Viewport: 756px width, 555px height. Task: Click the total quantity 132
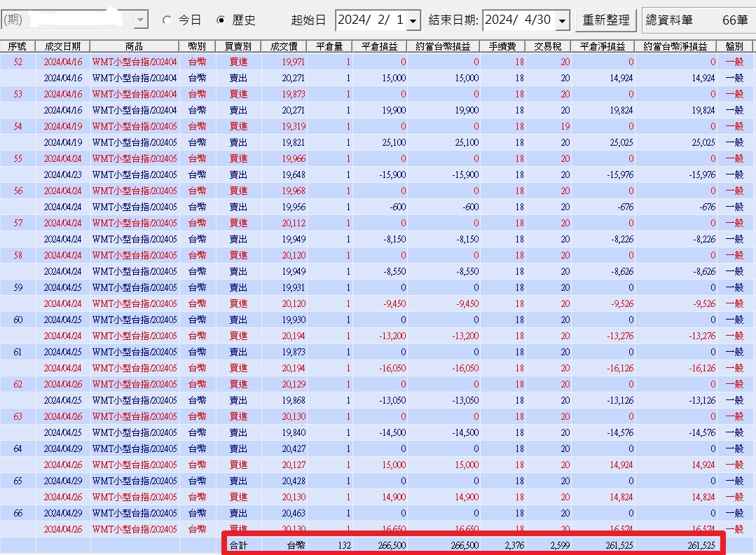(x=344, y=545)
